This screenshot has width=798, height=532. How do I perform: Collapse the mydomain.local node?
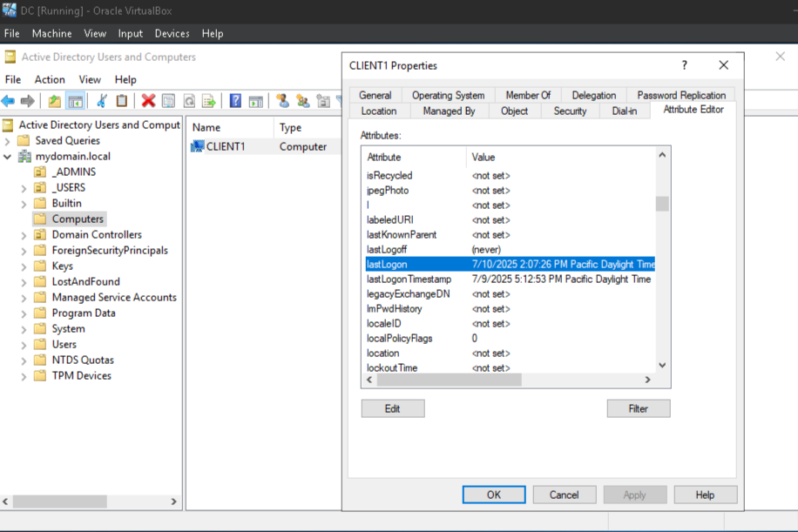coord(7,157)
